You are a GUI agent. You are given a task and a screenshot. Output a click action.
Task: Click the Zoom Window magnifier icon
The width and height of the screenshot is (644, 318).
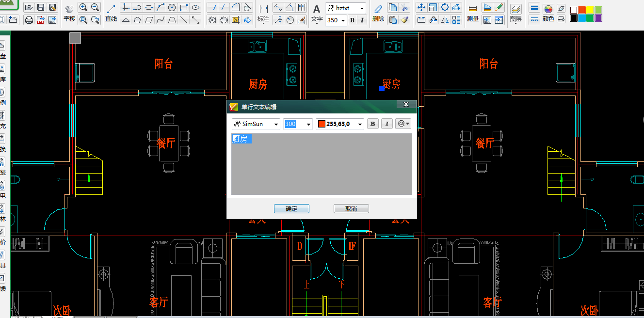click(83, 20)
